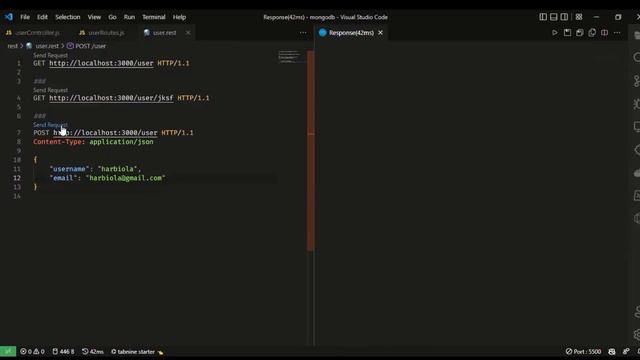Split the Response editor to the right
This screenshot has width=640, height=360.
604,33
